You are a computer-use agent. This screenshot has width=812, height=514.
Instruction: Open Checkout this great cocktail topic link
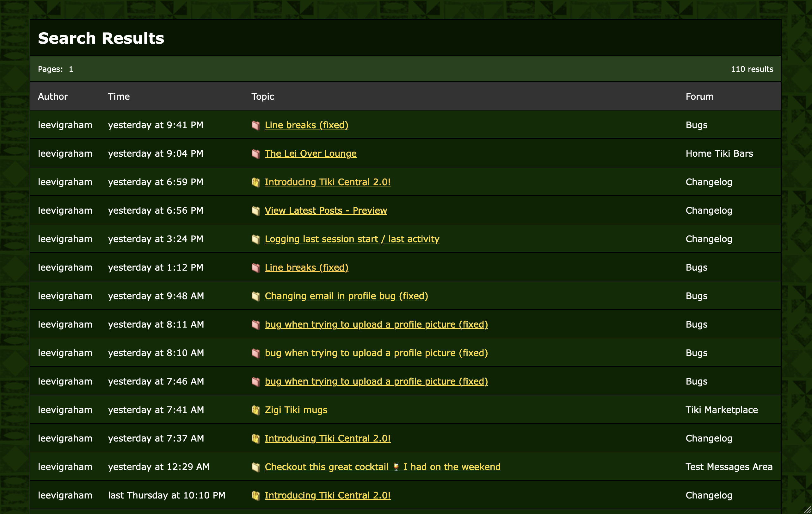coord(382,467)
